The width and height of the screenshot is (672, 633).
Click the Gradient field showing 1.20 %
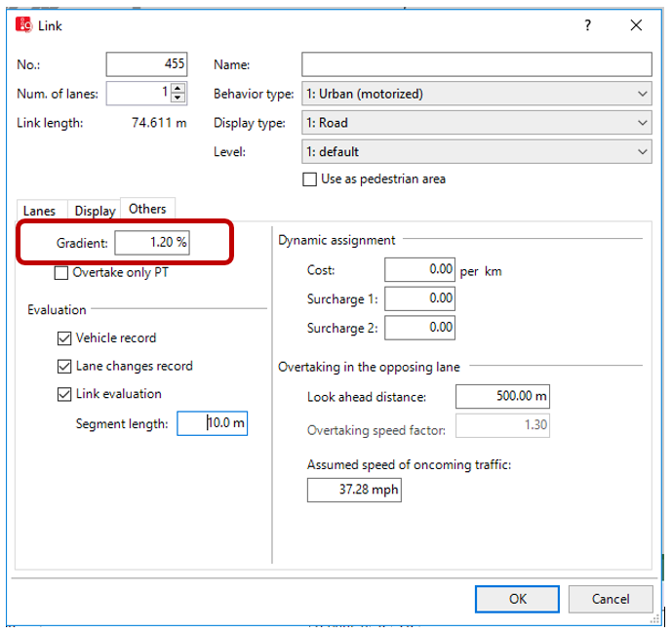tap(152, 243)
